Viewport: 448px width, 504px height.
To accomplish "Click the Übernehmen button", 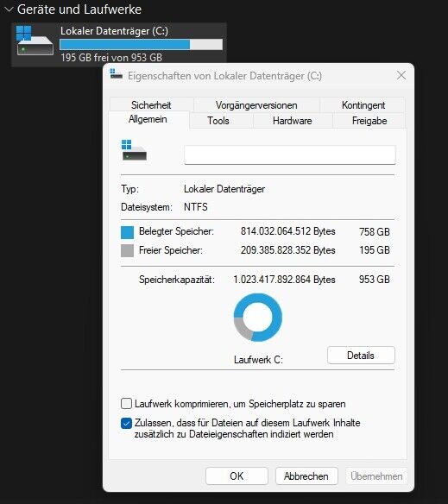I will pos(376,476).
